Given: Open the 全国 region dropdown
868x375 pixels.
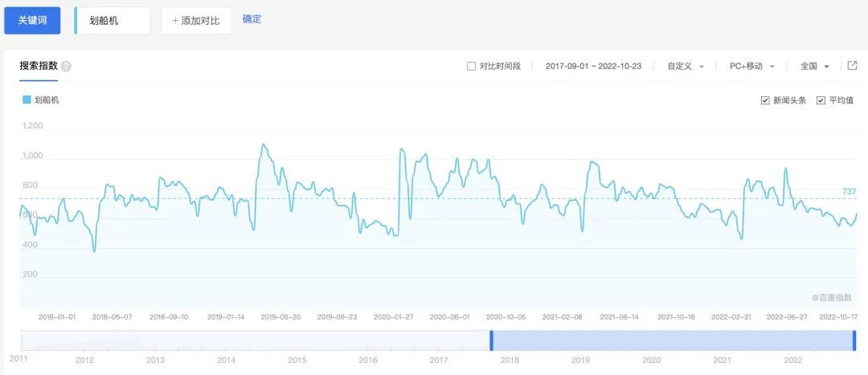Looking at the screenshot, I should tap(814, 67).
